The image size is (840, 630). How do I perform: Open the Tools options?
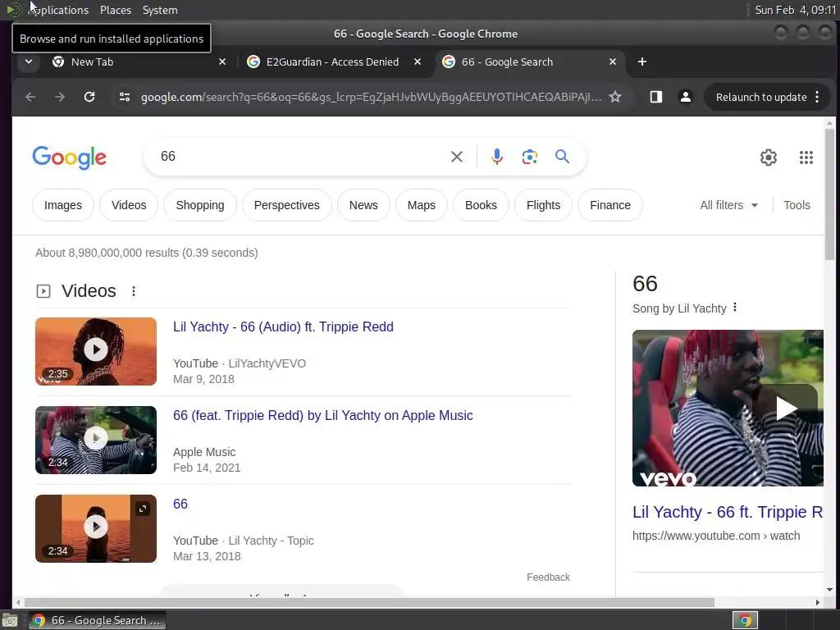pyautogui.click(x=797, y=205)
